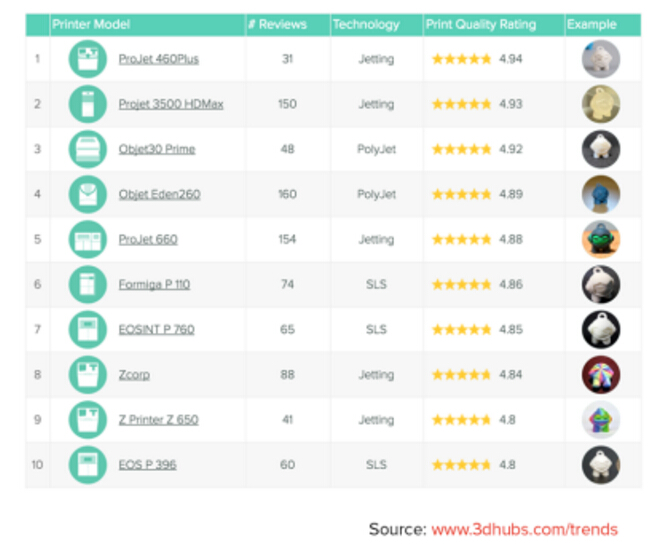Click PolyJet technology in Objet Eden260 row
655x556 pixels.
click(376, 194)
